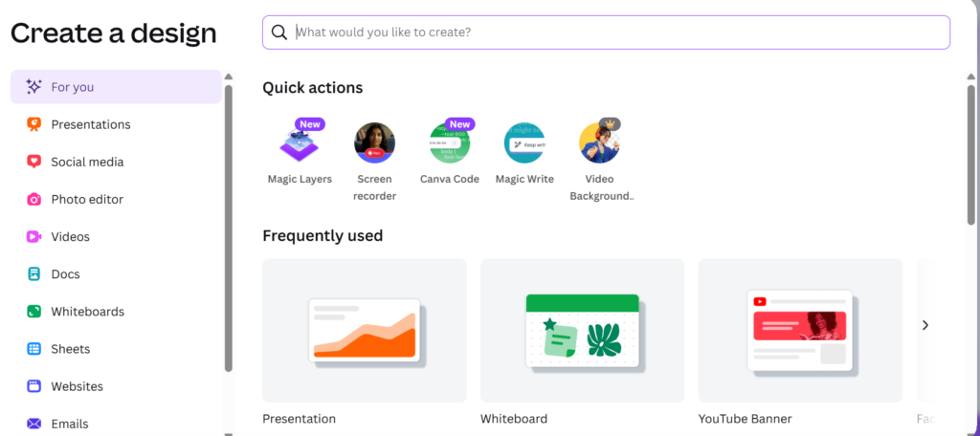Viewport: 980px width, 436px height.
Task: Choose the Presentation design thumbnail
Action: tap(365, 331)
